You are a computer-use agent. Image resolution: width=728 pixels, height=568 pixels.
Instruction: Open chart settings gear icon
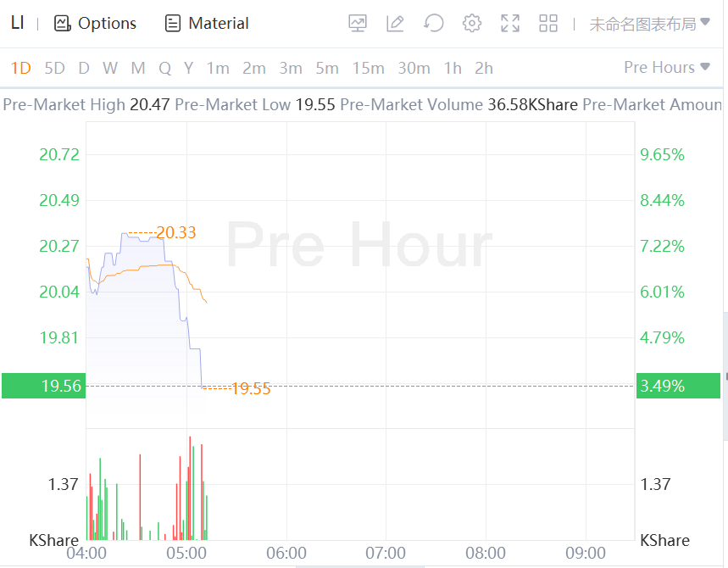click(472, 24)
